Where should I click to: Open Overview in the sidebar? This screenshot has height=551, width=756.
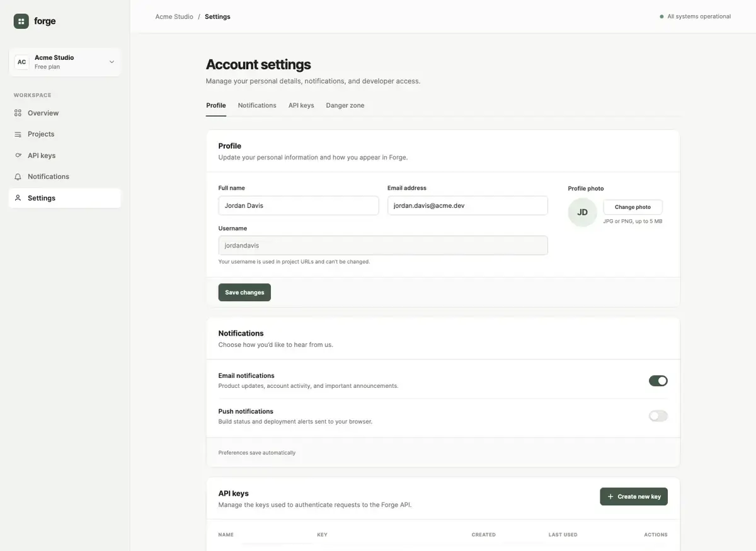tap(65, 113)
